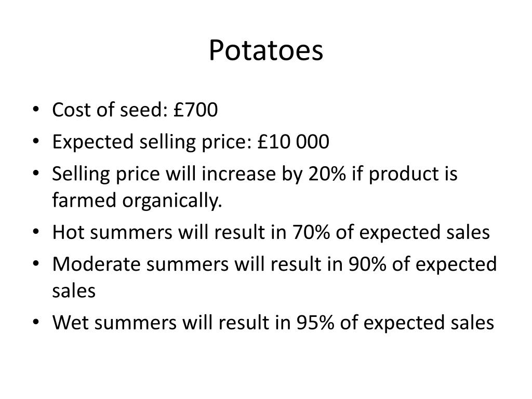532x399 pixels.
Task: Click the £10 000 price value
Action: [x=293, y=141]
